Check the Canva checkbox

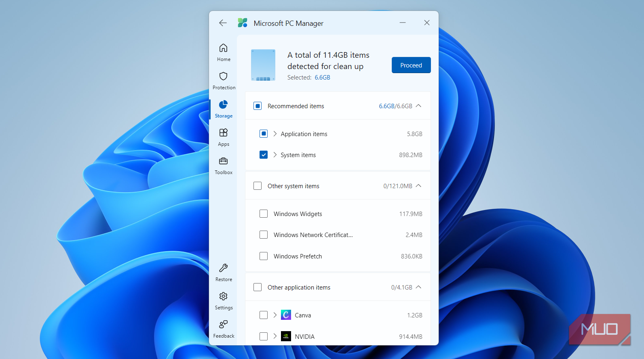coord(264,315)
